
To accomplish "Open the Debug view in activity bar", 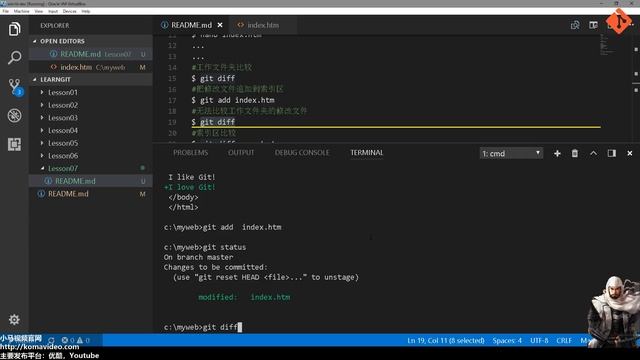I will point(14,116).
